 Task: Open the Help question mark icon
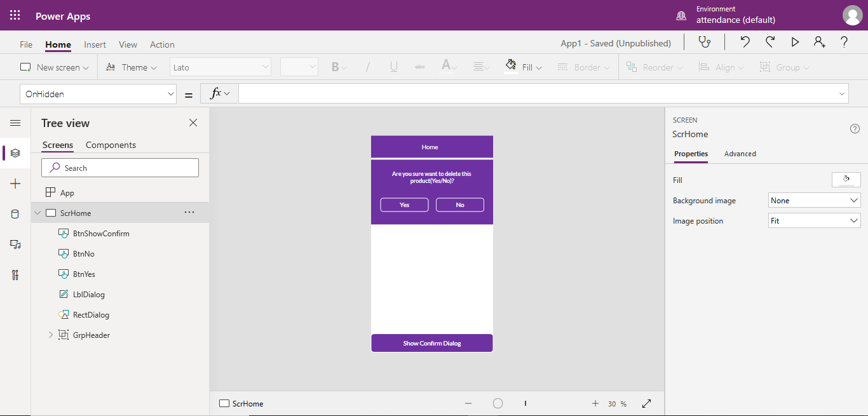click(x=844, y=42)
